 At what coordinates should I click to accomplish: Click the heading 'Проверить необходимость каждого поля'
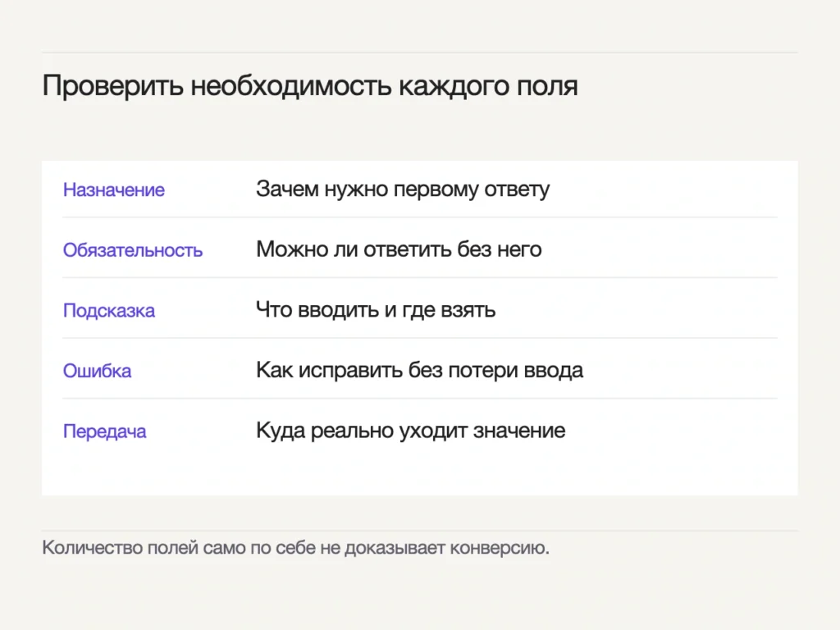coord(310,86)
